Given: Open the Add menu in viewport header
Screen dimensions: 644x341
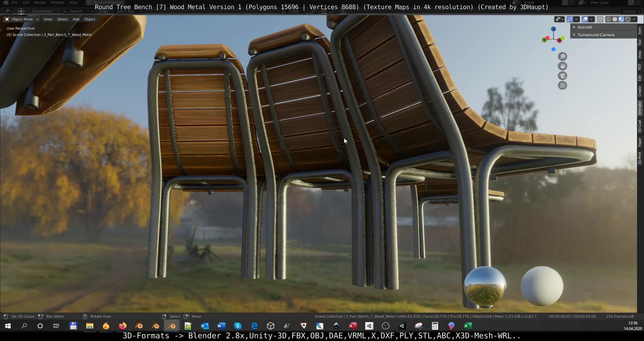Looking at the screenshot, I should (76, 19).
